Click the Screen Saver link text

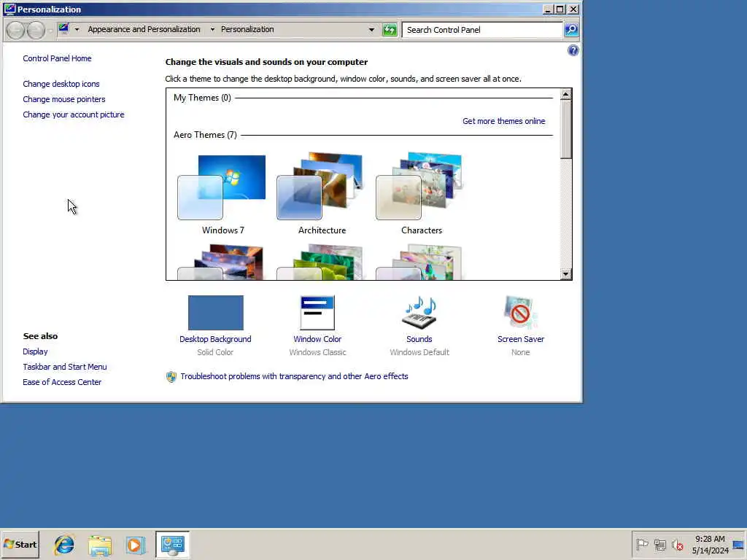click(x=521, y=339)
